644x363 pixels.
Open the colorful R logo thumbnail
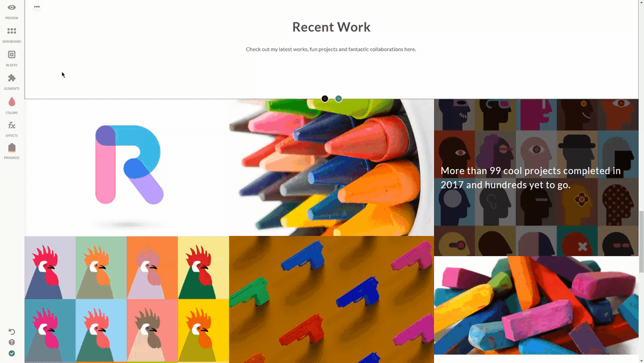tap(127, 168)
